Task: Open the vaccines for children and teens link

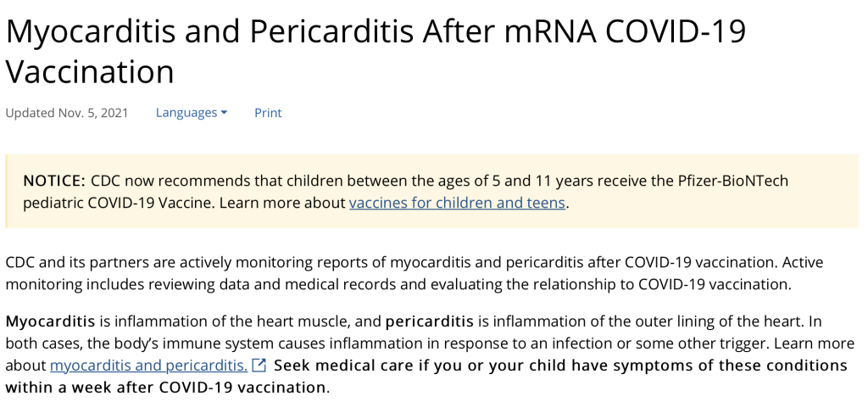Action: (457, 203)
